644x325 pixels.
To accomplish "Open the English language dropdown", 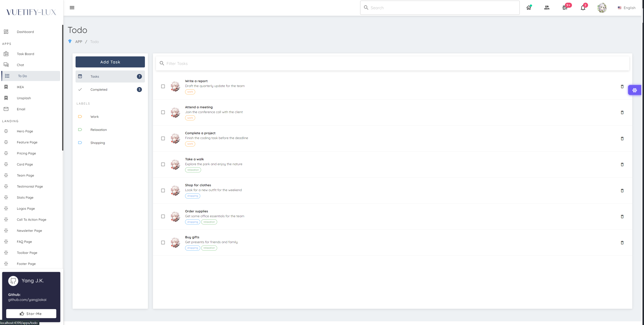I will 627,8.
